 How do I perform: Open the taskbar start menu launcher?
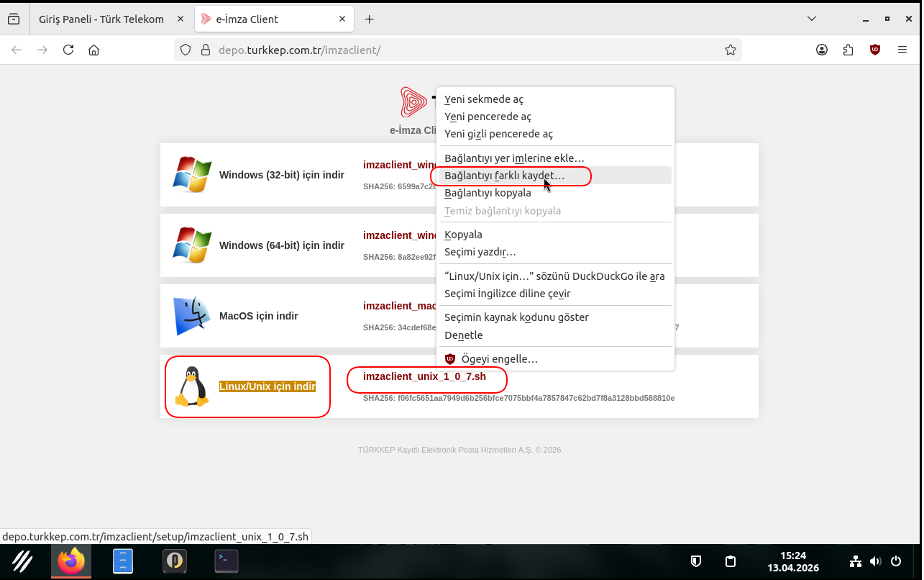23,561
